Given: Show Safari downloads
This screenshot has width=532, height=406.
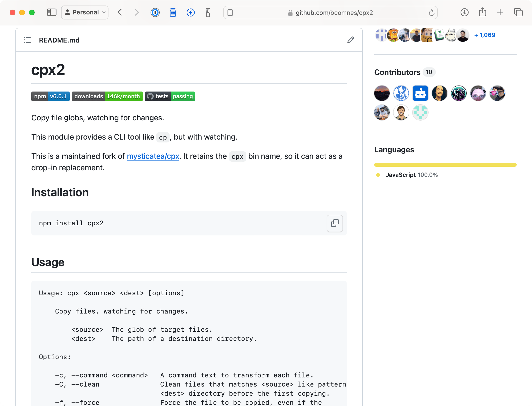Looking at the screenshot, I should [x=464, y=12].
